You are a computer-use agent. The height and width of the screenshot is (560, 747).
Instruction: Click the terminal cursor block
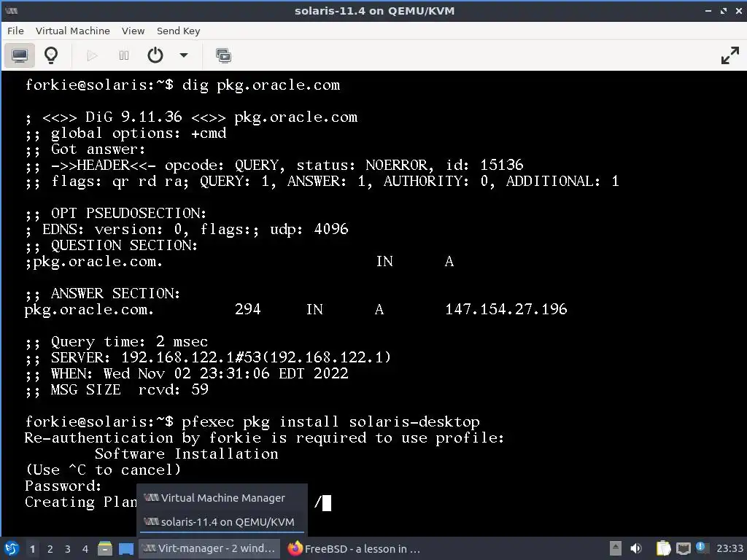point(327,503)
